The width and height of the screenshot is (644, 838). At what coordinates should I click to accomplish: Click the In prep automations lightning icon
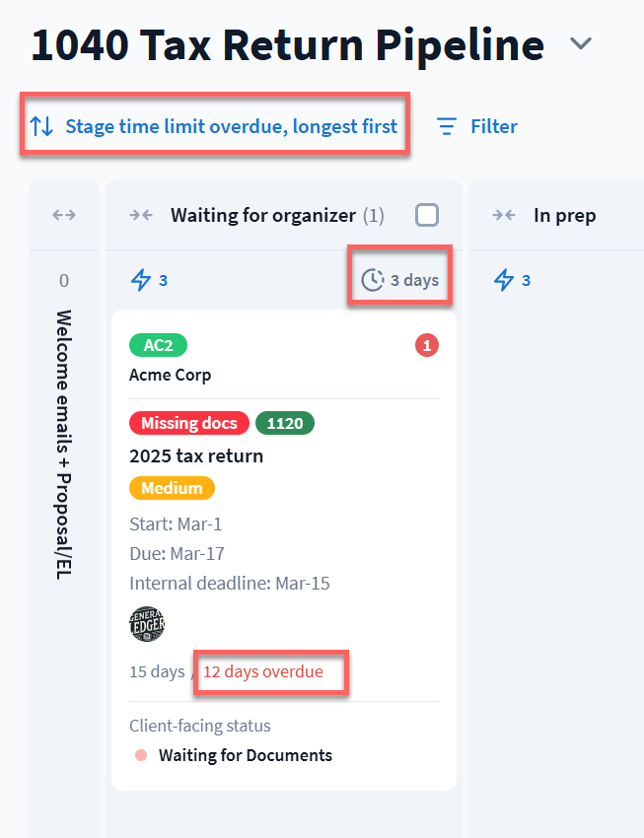(x=504, y=281)
